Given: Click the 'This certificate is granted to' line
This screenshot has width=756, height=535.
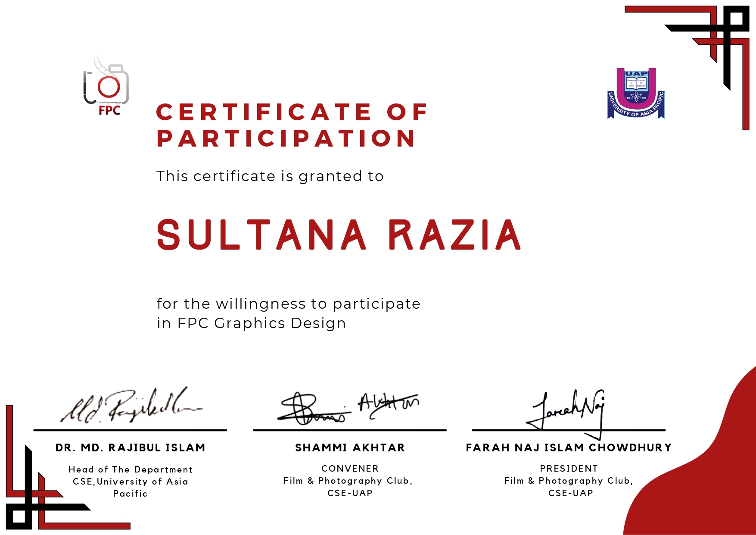Looking at the screenshot, I should pyautogui.click(x=270, y=176).
